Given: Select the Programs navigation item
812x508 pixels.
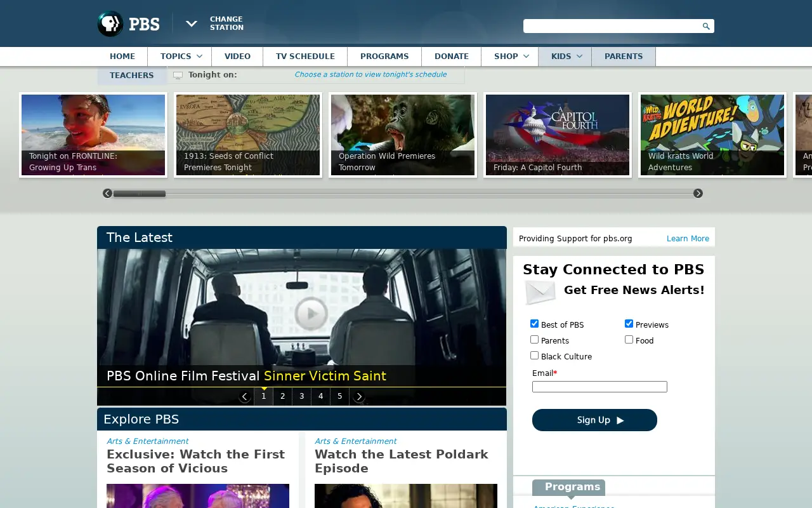Looking at the screenshot, I should (x=384, y=57).
